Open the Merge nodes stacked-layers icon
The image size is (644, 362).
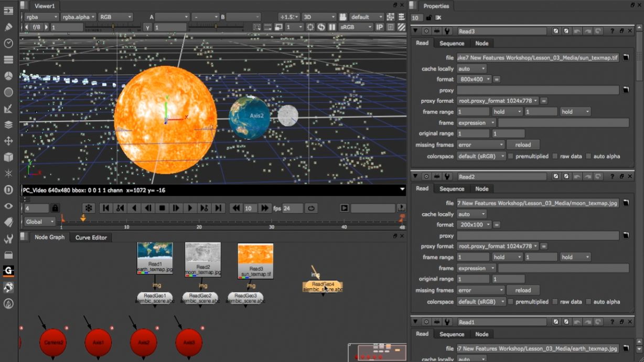pos(8,125)
